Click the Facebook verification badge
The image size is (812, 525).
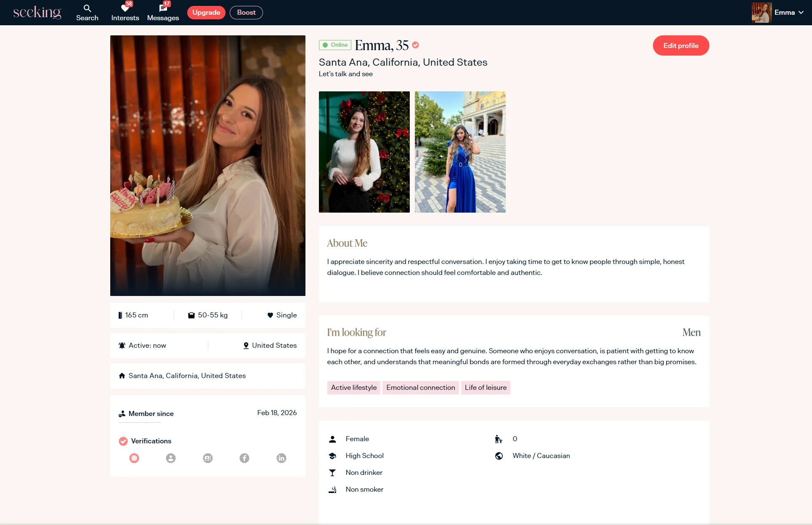click(x=244, y=458)
